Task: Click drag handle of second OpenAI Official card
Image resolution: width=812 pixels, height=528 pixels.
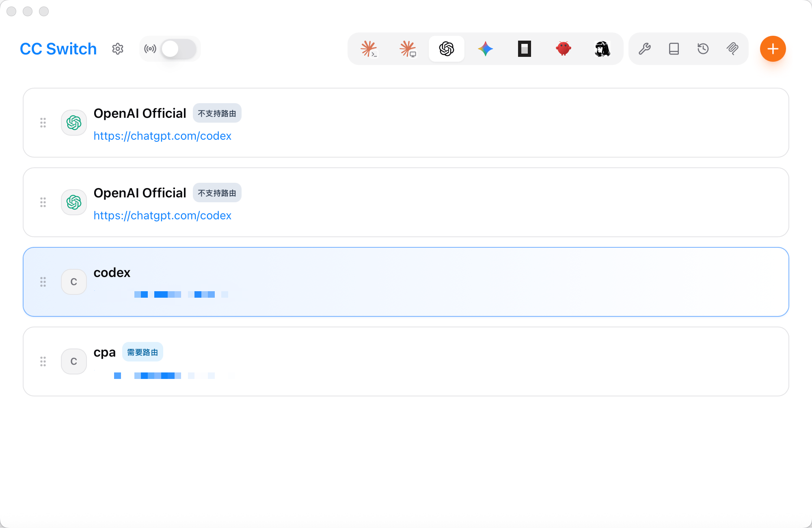Action: coord(43,202)
